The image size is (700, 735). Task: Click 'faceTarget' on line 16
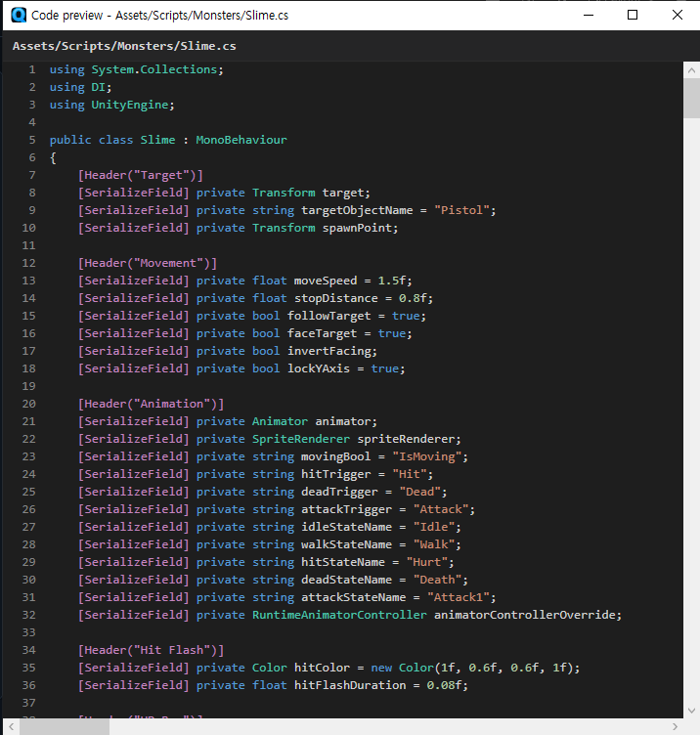point(322,333)
